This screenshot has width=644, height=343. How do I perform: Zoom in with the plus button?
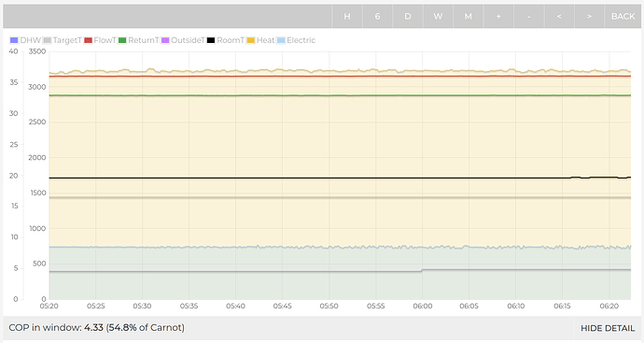pos(498,17)
